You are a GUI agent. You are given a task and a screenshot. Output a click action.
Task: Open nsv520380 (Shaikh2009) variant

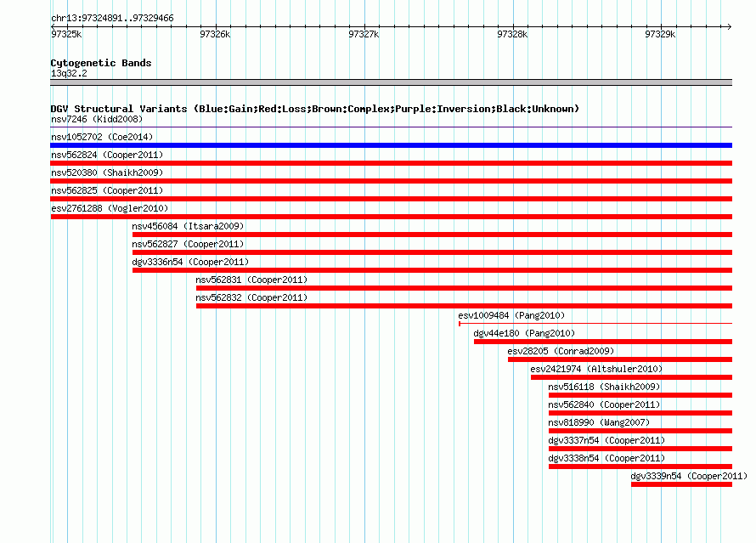point(107,173)
